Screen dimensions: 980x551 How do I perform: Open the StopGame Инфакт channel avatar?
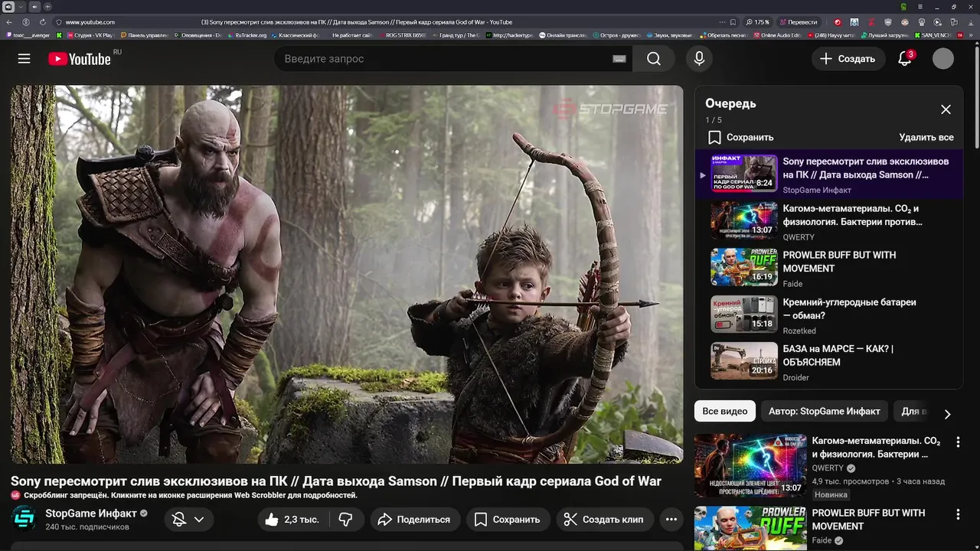click(x=24, y=519)
